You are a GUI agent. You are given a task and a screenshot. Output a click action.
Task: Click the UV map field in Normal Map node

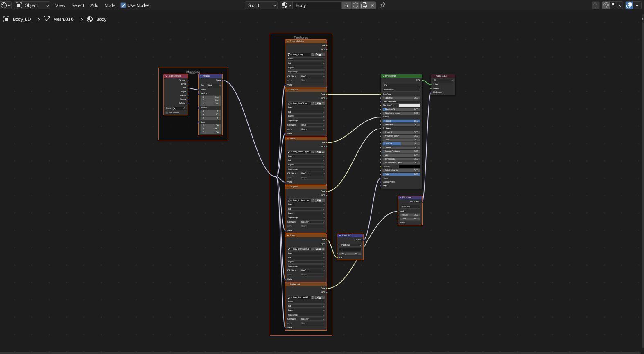click(350, 249)
